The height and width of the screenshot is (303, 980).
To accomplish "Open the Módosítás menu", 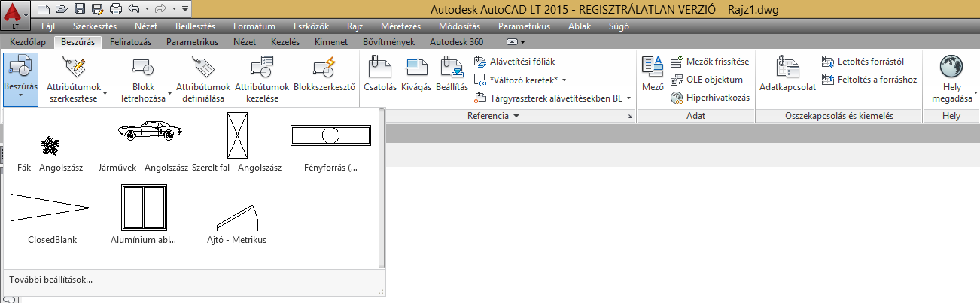I will click(x=458, y=26).
